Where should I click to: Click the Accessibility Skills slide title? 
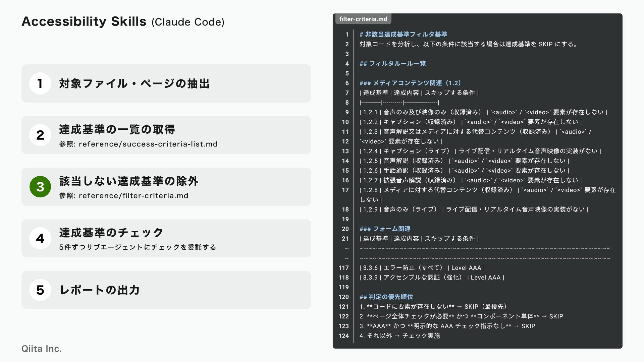pos(84,21)
